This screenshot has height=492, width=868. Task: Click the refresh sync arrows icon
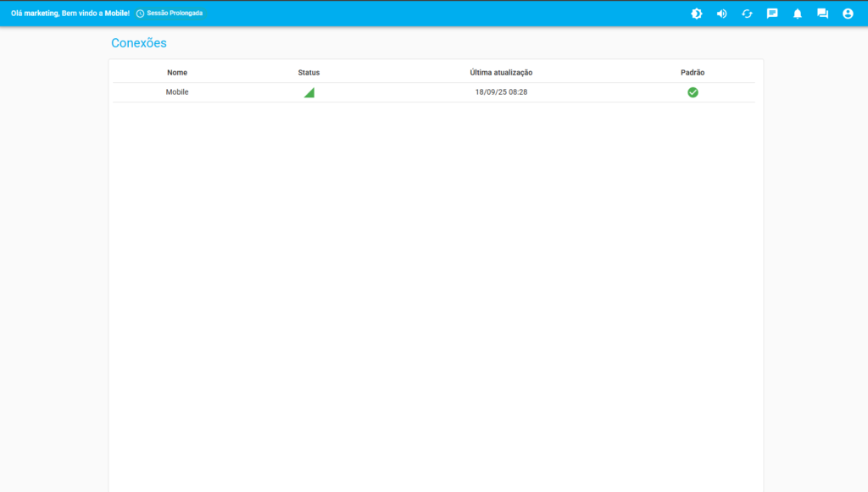[747, 14]
